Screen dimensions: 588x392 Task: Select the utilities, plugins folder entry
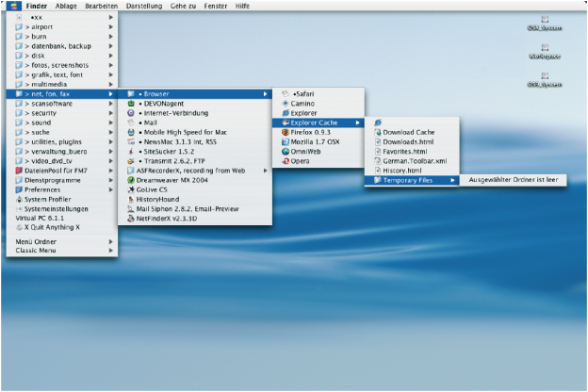(62, 141)
